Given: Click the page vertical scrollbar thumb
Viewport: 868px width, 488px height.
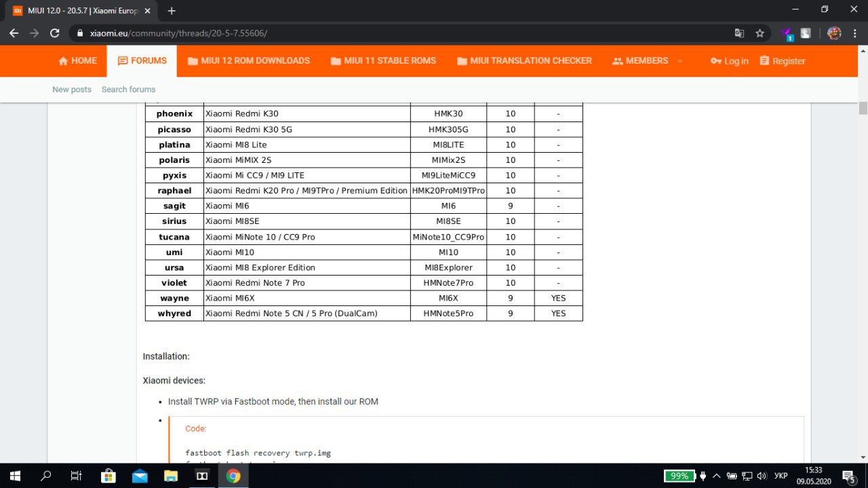Looking at the screenshot, I should tap(863, 108).
